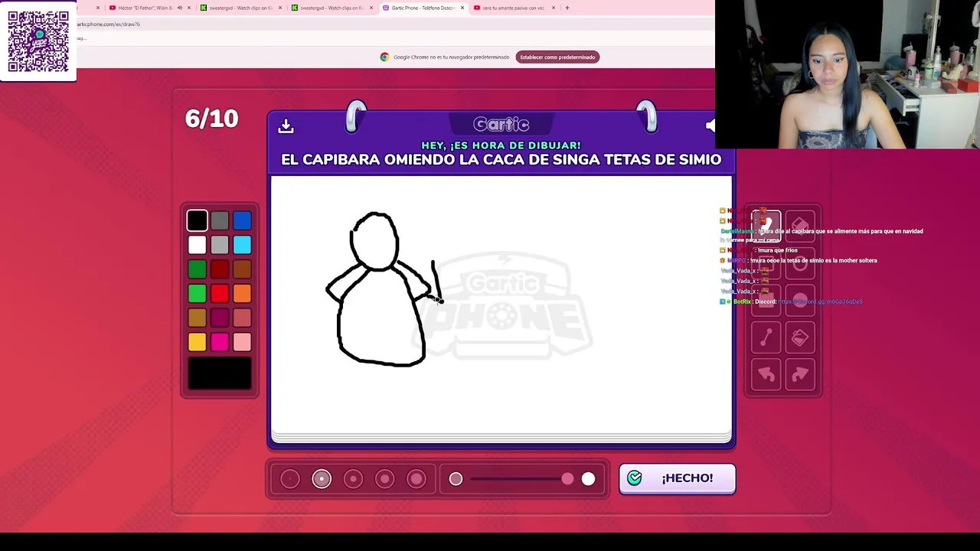This screenshot has height=551, width=980.
Task: Redo the undone stroke
Action: click(800, 374)
